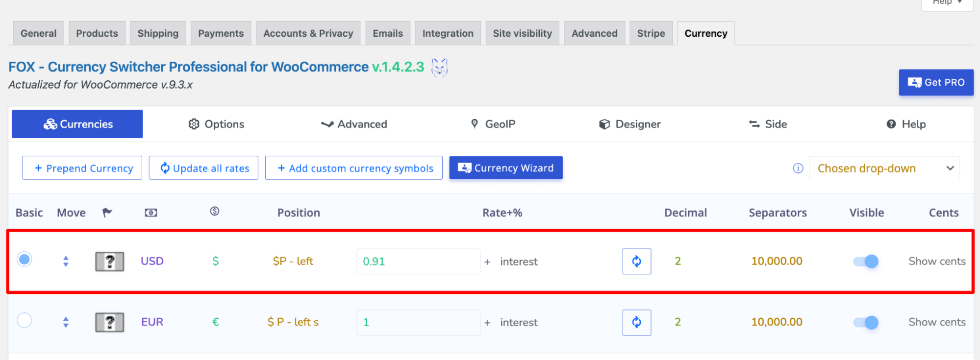The width and height of the screenshot is (980, 360).
Task: Click the USD currency code
Action: point(152,261)
